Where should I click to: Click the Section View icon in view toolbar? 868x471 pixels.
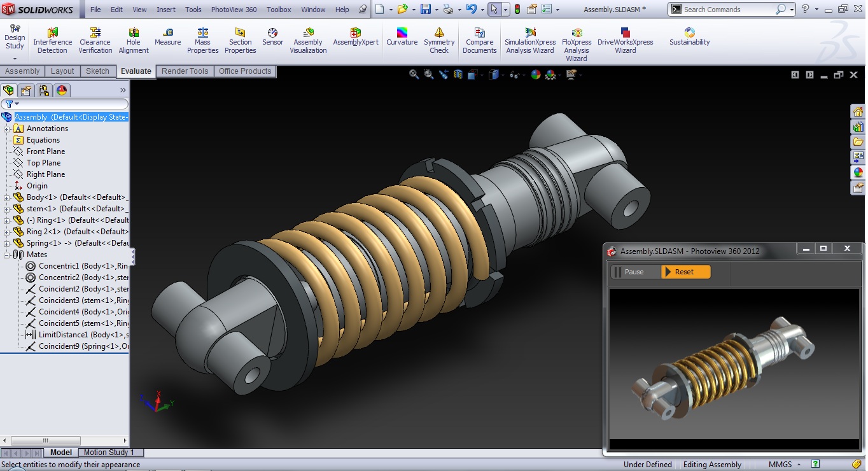(458, 74)
